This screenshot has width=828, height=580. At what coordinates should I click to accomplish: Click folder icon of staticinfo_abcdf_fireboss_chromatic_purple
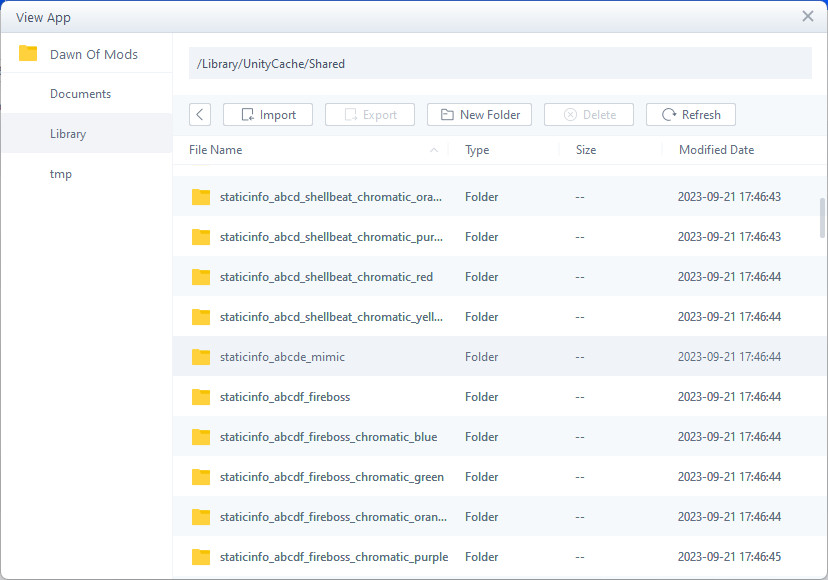(x=201, y=557)
